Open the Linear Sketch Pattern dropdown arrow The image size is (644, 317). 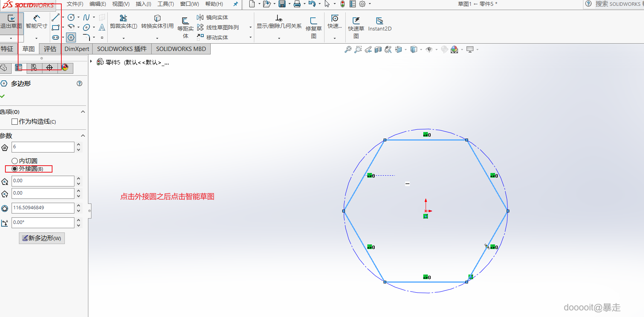(x=250, y=27)
